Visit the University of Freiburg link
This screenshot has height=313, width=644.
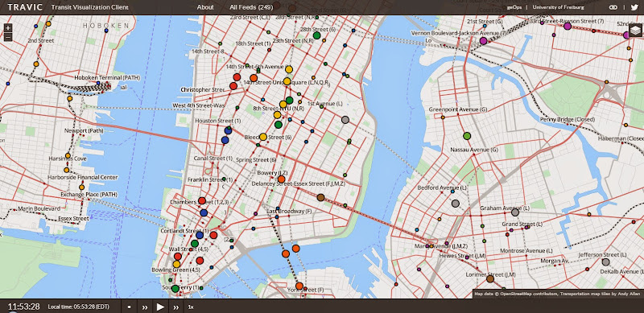point(558,7)
